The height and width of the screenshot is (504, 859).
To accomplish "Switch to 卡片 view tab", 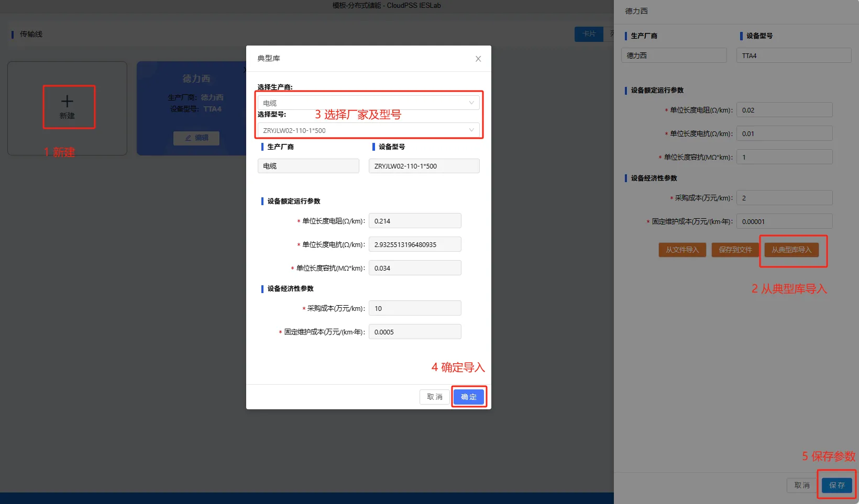I will (x=589, y=34).
